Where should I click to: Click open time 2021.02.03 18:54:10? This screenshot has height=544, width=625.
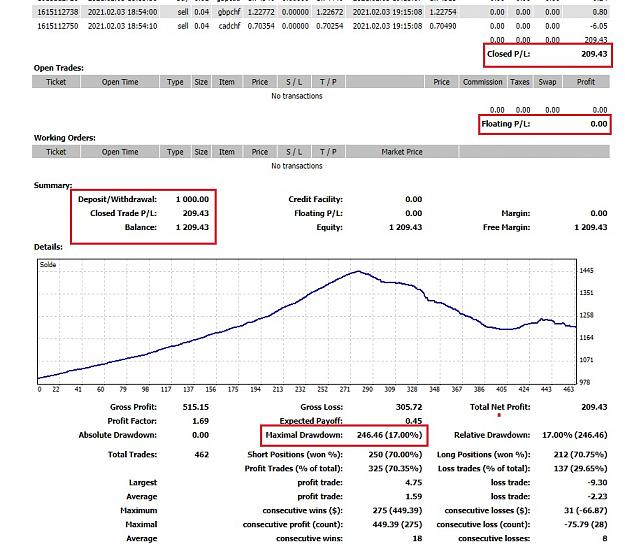click(x=122, y=26)
